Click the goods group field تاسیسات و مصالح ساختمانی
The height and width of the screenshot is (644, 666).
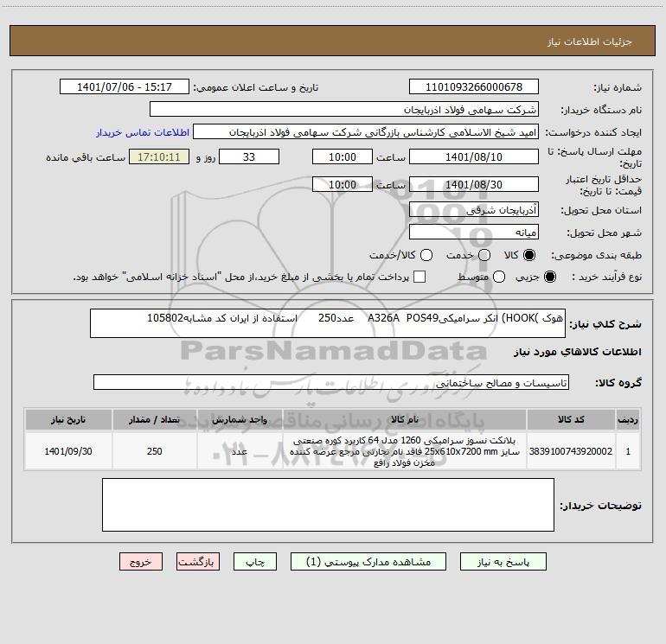pyautogui.click(x=331, y=382)
